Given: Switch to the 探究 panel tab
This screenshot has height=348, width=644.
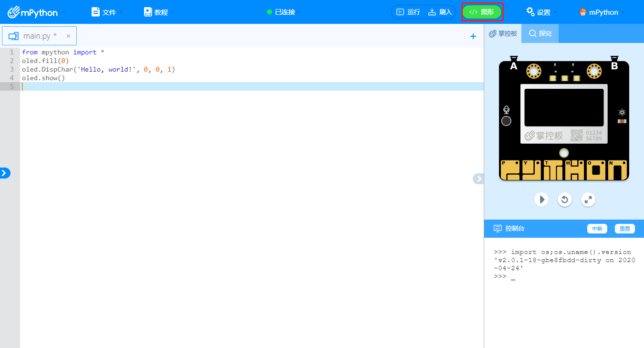Looking at the screenshot, I should coord(540,33).
